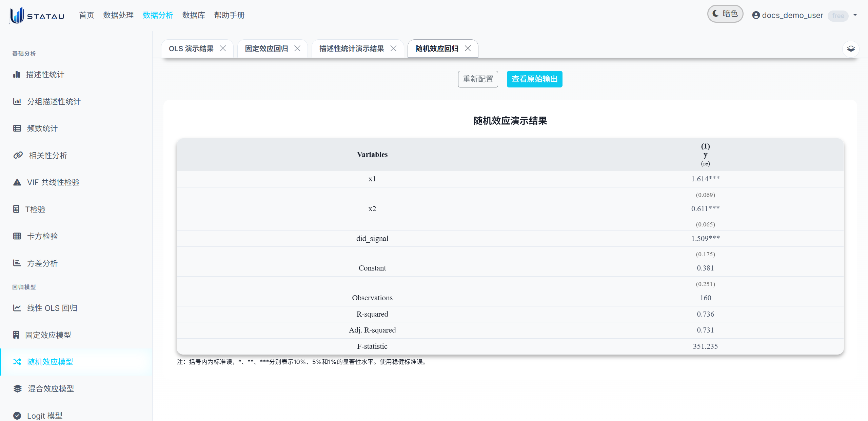Click the bar chart icon for 描述性统计

click(x=17, y=74)
